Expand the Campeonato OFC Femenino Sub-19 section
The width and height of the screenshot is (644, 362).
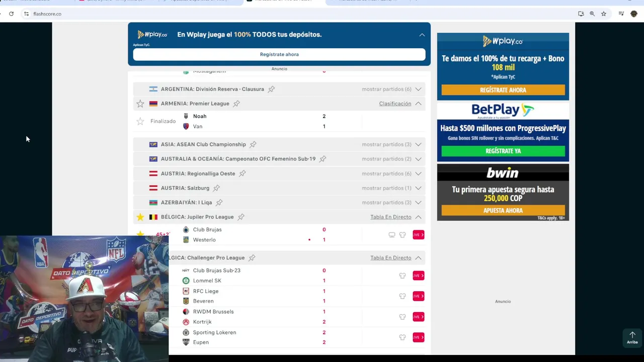click(418, 159)
